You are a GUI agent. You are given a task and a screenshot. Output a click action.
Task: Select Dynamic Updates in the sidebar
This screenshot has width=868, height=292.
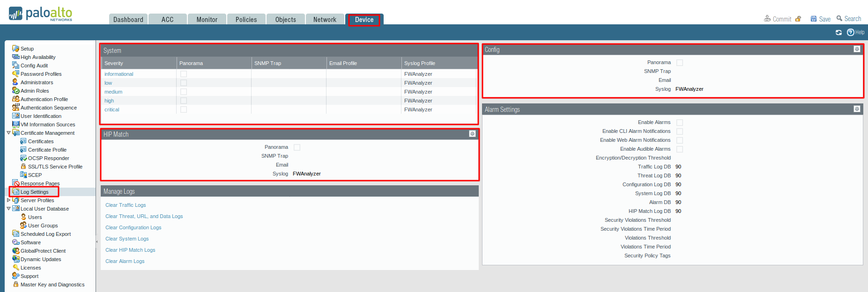41,259
